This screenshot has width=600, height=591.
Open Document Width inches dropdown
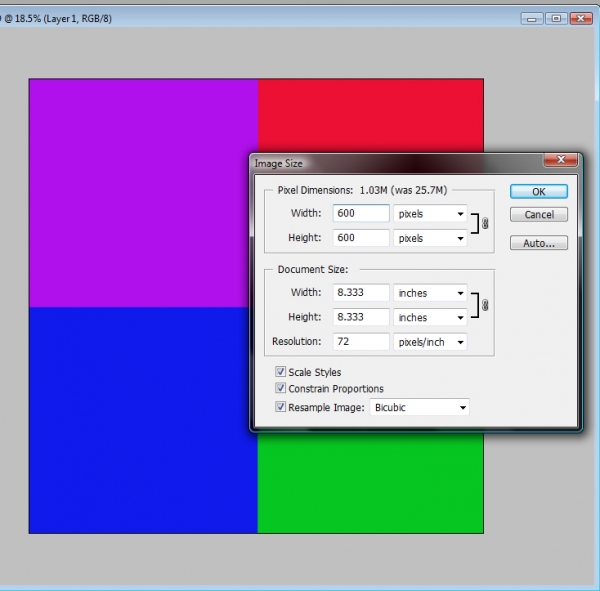click(x=430, y=293)
